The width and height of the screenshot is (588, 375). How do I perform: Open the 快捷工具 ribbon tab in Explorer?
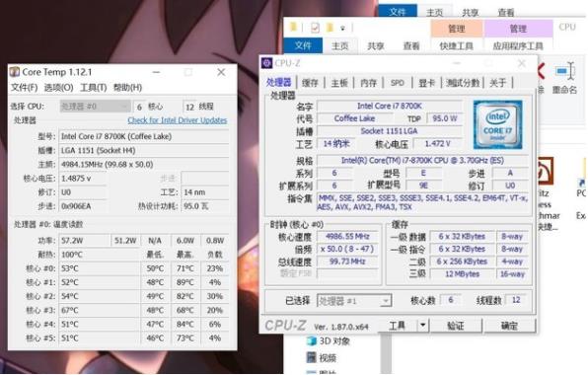point(456,46)
